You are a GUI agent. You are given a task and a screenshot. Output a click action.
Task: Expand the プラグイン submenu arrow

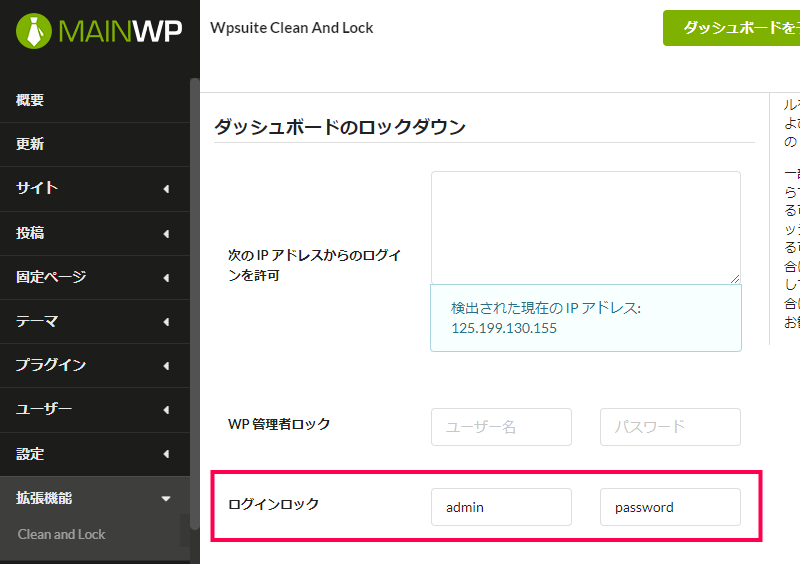pos(166,365)
